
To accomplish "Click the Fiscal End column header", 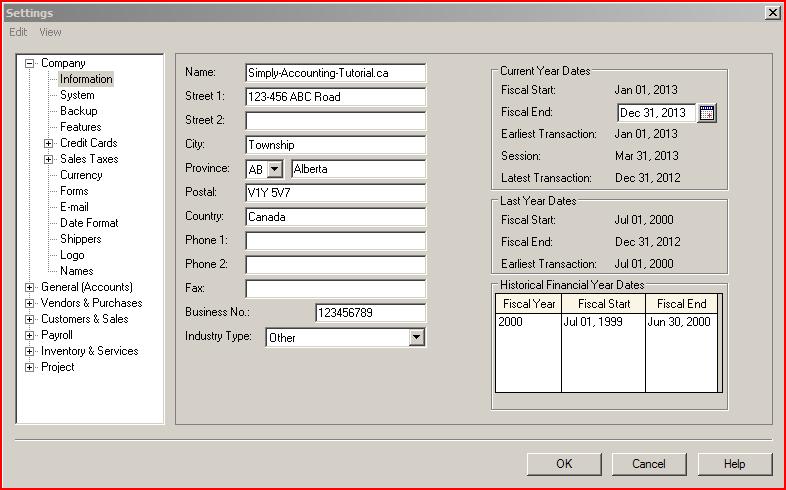I will coord(681,304).
